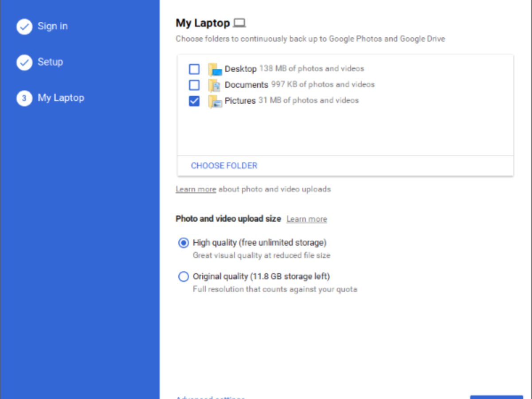Click '138 MB of photos and videos' text
Viewport: 532px width, 399px height.
point(312,69)
